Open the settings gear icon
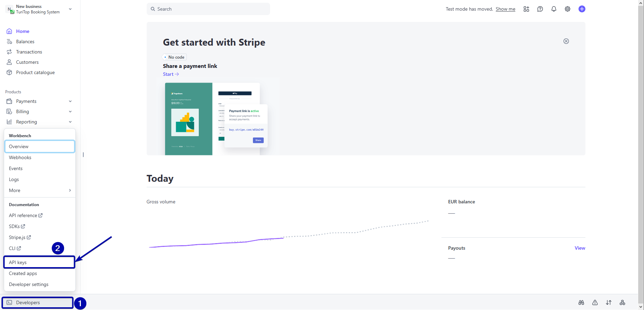 pyautogui.click(x=567, y=9)
